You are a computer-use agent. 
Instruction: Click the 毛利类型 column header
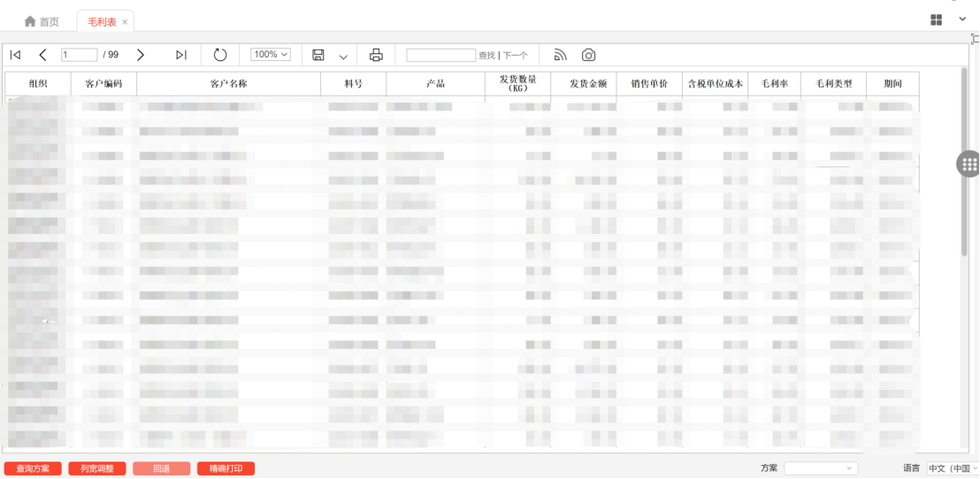834,84
